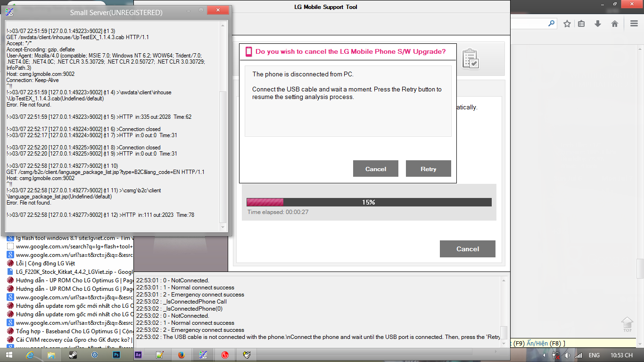Screen dimensions: 644x362
Task: Open After Effects from the taskbar
Action: coord(139,355)
